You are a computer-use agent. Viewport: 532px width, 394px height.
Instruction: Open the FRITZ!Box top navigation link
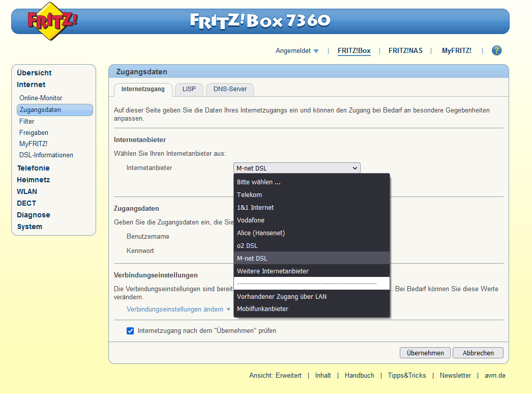click(354, 50)
